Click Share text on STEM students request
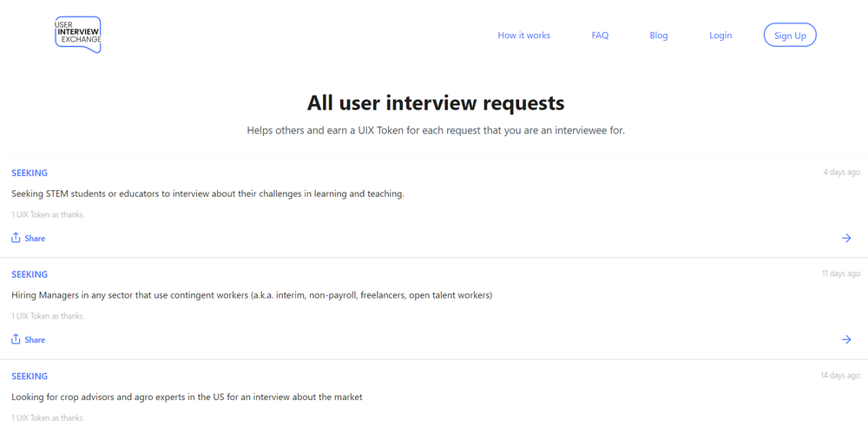The image size is (868, 427). pyautogui.click(x=35, y=238)
